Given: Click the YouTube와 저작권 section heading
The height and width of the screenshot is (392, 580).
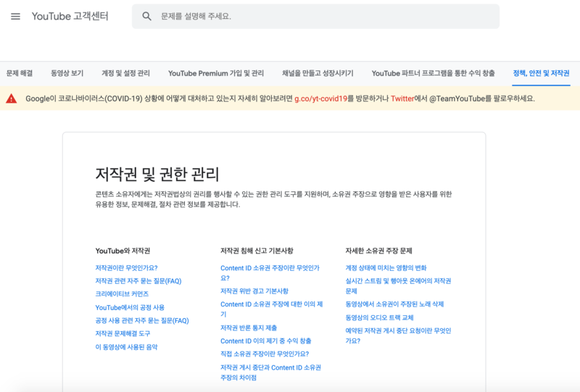Looking at the screenshot, I should coord(123,251).
